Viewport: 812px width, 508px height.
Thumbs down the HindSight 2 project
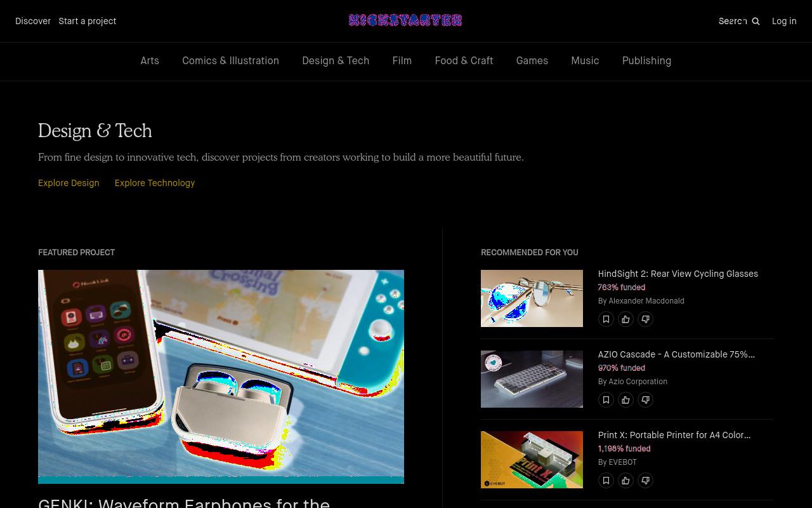[x=645, y=319]
